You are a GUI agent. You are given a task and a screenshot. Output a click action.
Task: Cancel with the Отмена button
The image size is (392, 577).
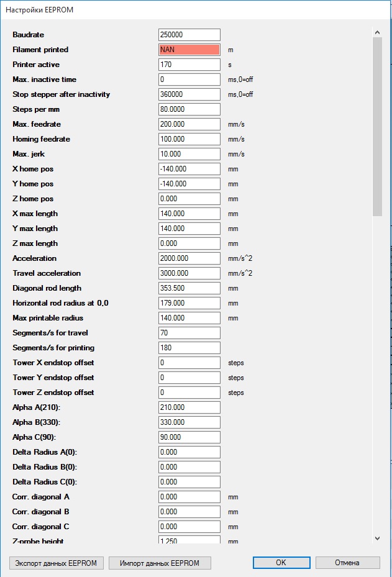(x=347, y=563)
